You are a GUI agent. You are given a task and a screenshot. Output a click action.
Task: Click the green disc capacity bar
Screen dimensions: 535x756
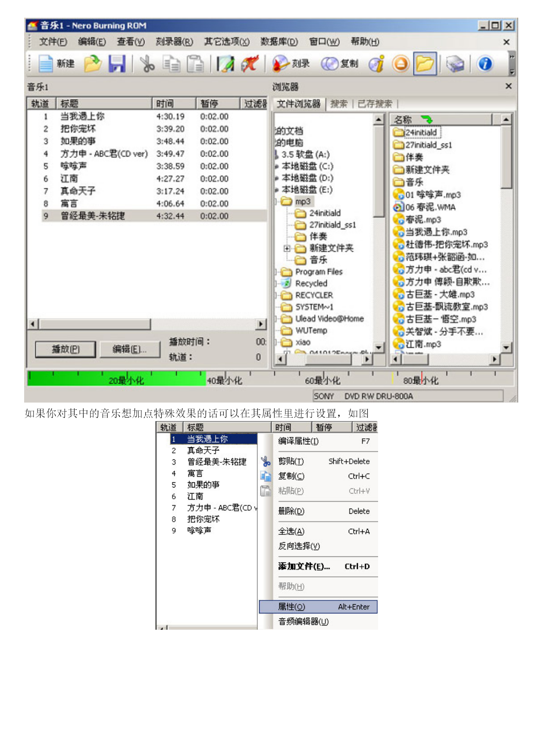tap(116, 379)
